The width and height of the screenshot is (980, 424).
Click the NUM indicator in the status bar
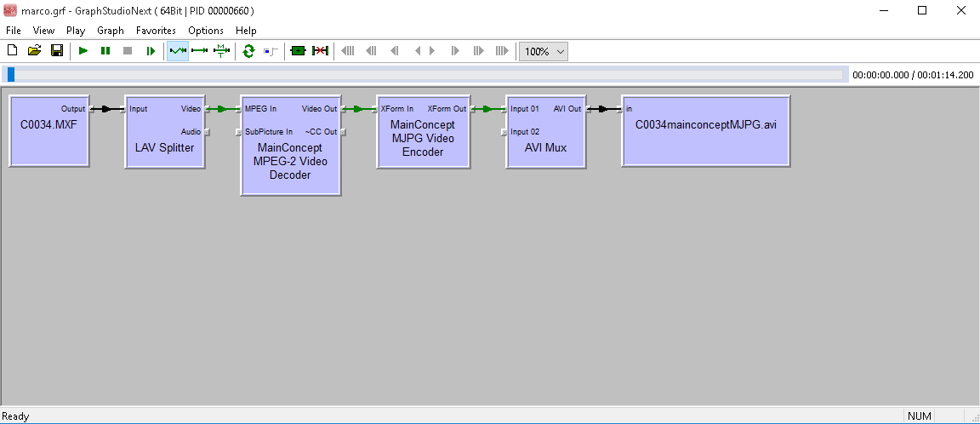(x=920, y=415)
